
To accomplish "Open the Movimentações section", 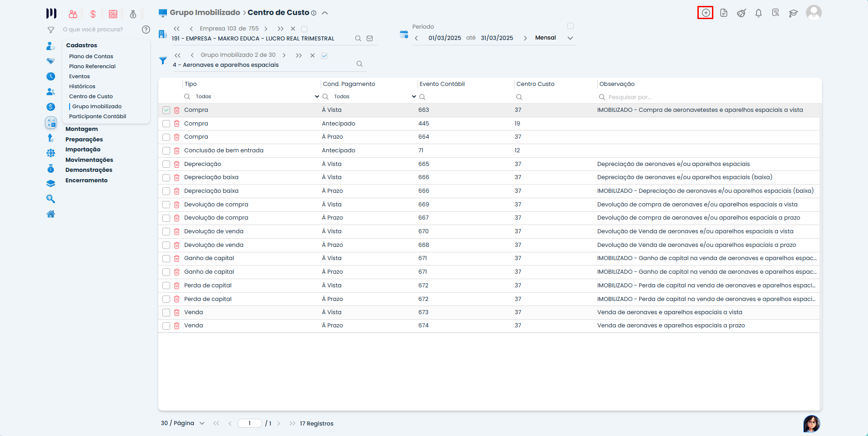I will click(89, 160).
